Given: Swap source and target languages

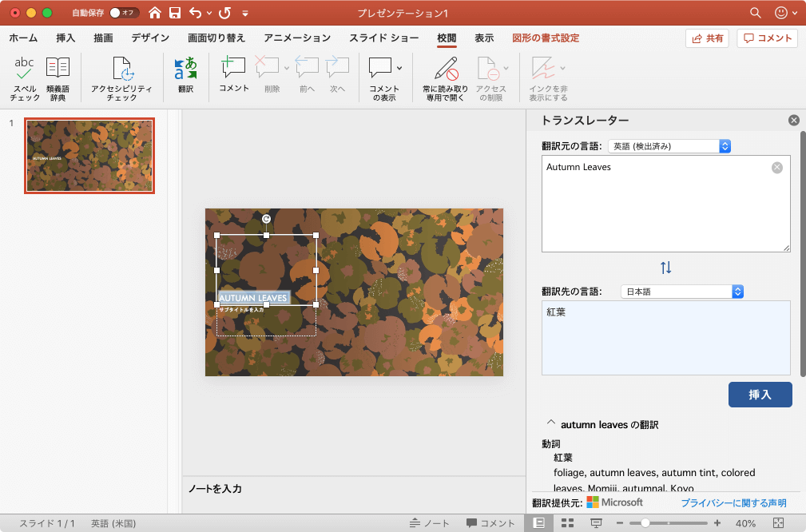Looking at the screenshot, I should tap(665, 268).
